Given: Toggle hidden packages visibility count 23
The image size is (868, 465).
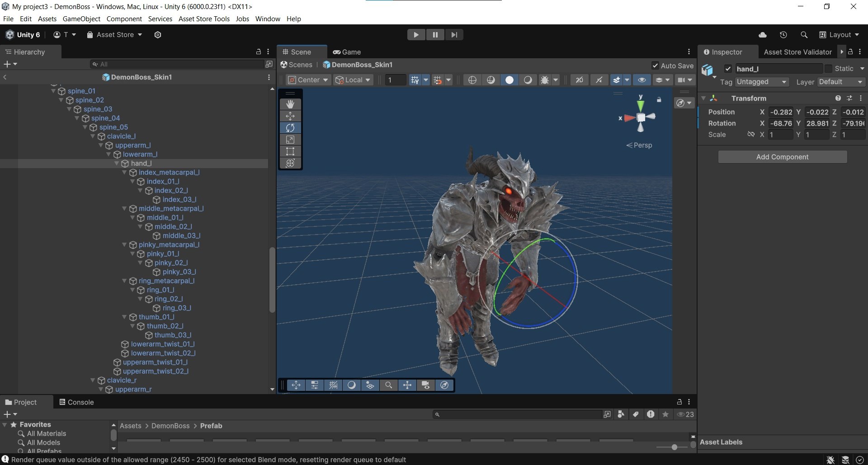Looking at the screenshot, I should click(x=685, y=414).
